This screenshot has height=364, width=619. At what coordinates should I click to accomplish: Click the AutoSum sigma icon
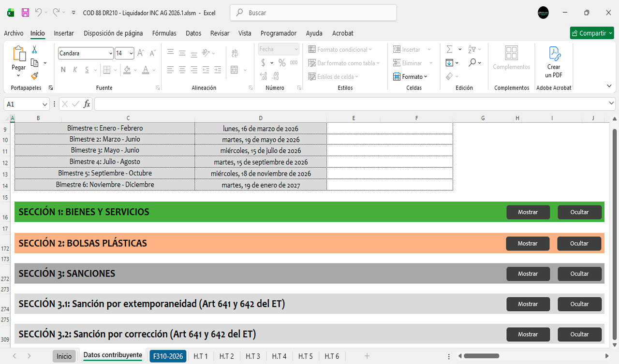449,49
